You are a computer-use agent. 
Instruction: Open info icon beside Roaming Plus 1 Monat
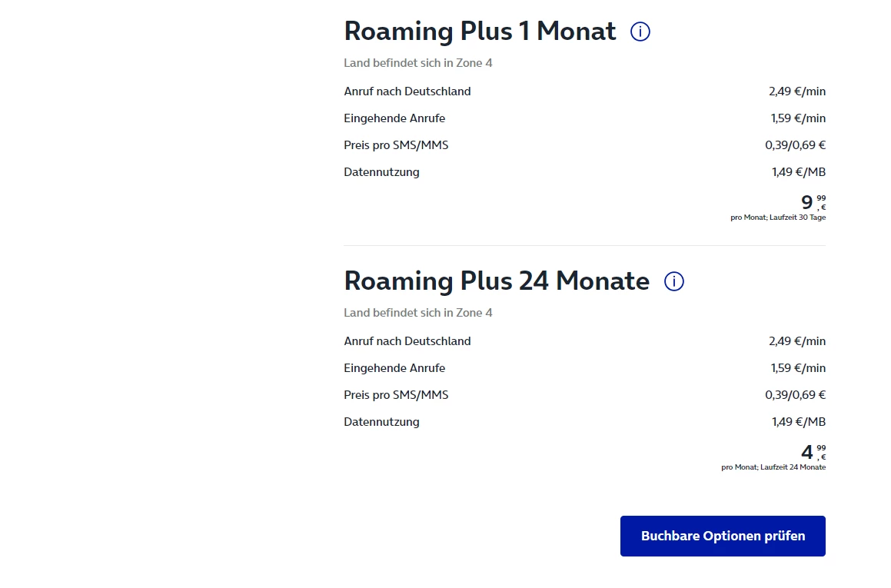[x=640, y=32]
